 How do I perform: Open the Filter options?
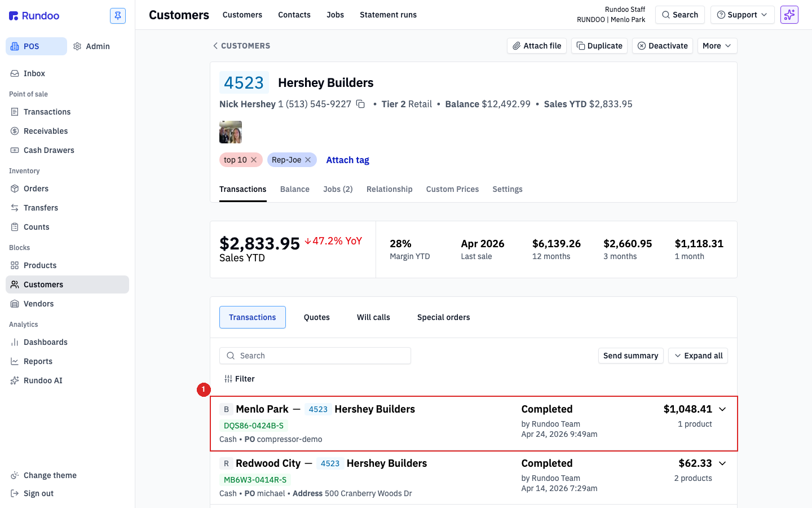coord(240,379)
